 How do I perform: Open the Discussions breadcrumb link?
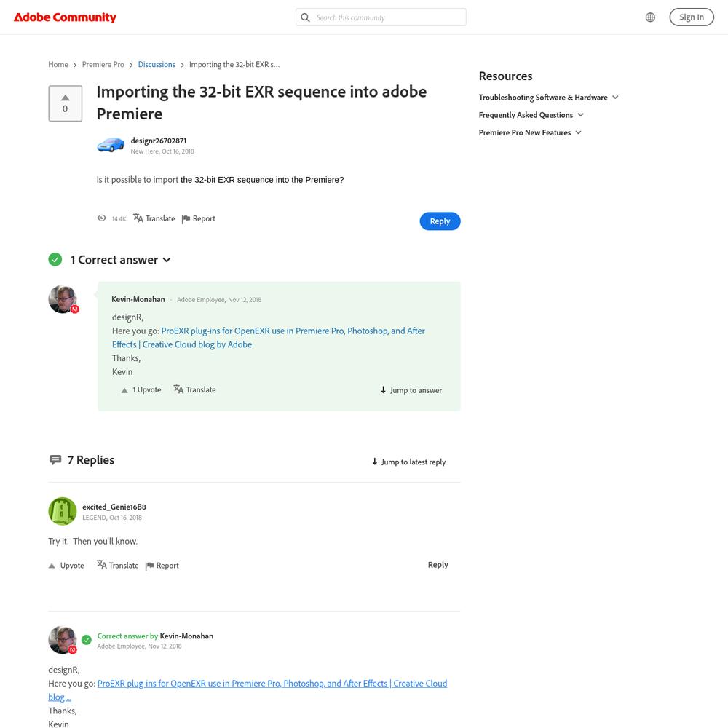coord(157,65)
